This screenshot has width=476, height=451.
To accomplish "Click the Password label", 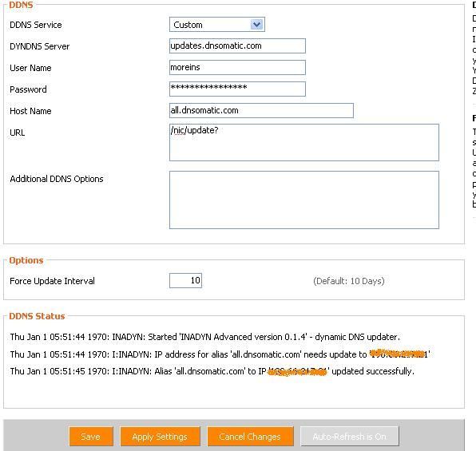I will [28, 89].
